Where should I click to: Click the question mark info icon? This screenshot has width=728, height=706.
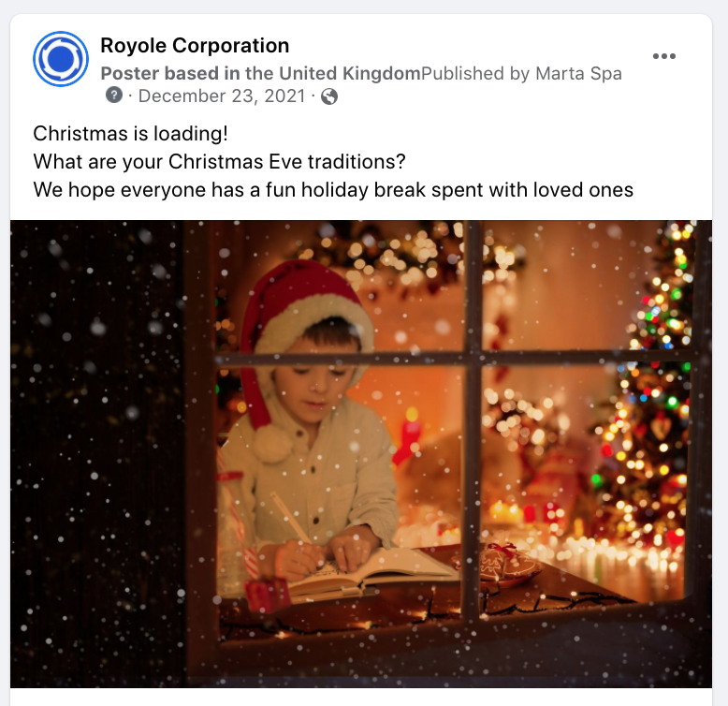click(114, 96)
